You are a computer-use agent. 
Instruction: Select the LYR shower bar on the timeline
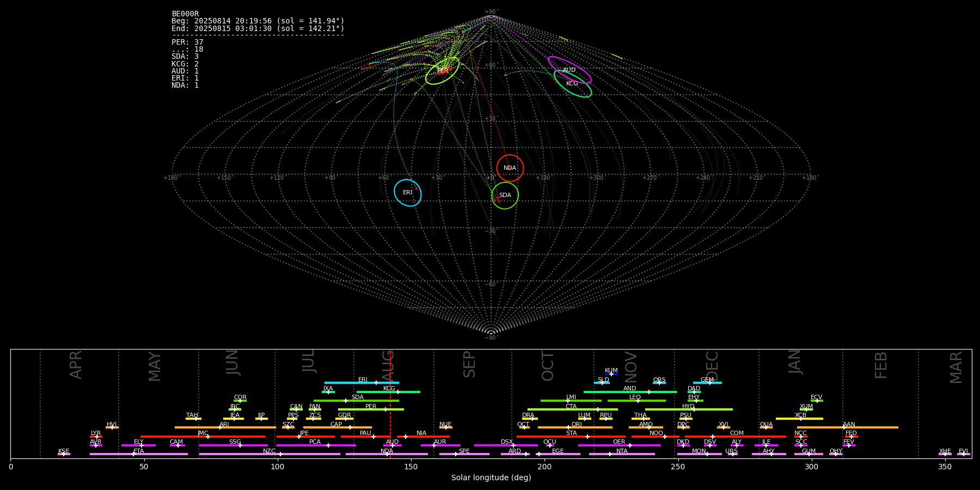(x=96, y=437)
